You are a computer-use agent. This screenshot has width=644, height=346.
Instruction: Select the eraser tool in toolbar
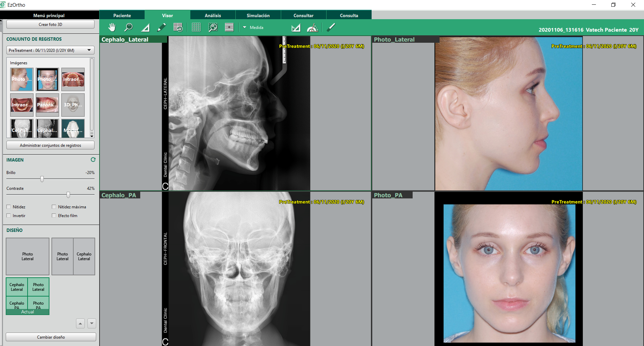[x=331, y=28]
